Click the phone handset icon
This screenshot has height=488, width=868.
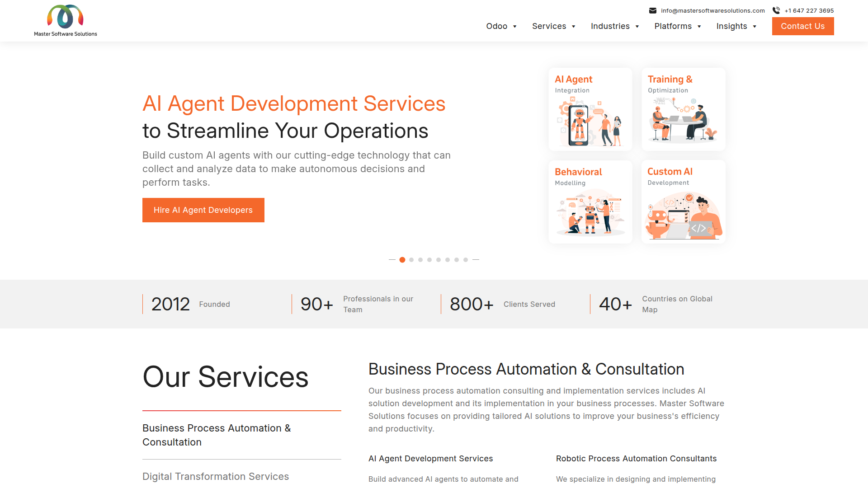[776, 10]
